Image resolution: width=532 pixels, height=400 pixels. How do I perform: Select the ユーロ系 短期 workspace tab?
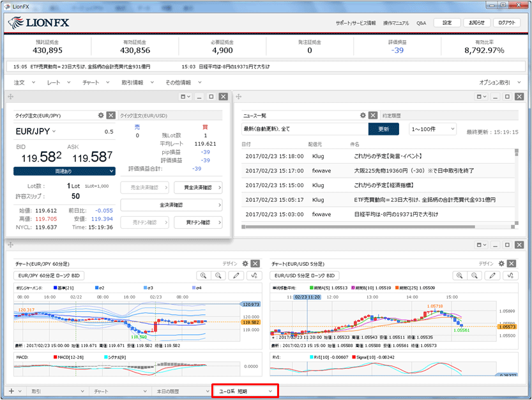coord(245,391)
